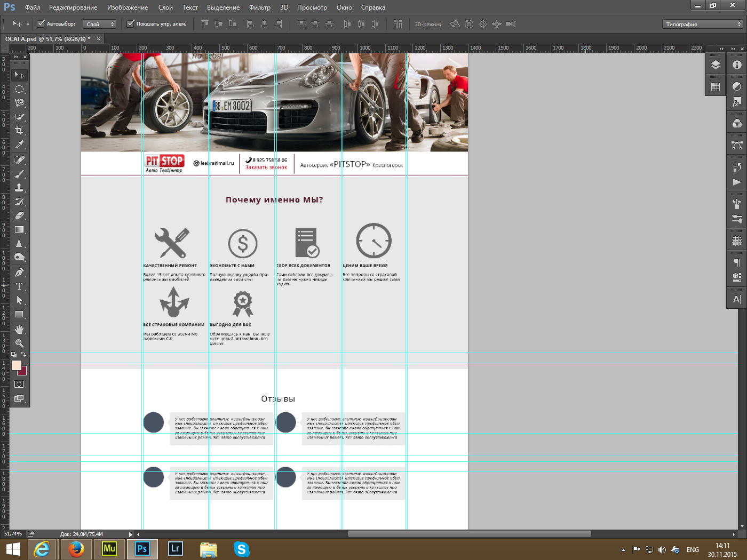Expand the status bar info arrow
Image resolution: width=747 pixels, height=560 pixels.
(130, 534)
